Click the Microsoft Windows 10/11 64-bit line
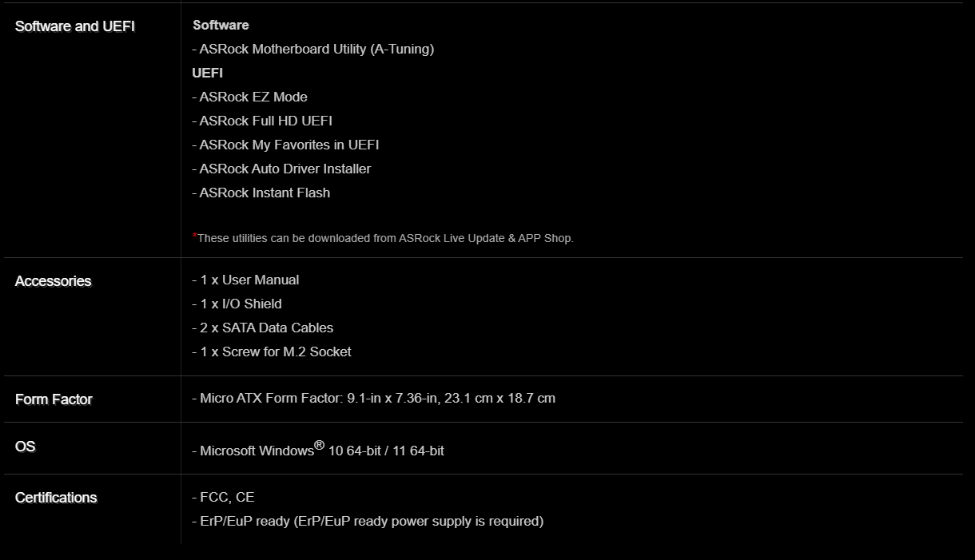This screenshot has width=975, height=560. [318, 450]
